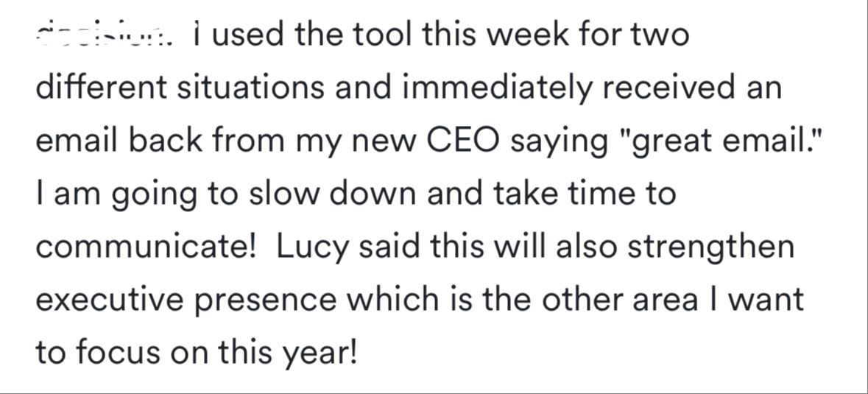
Task: Click the word "strengthen" in the text
Action: [710, 249]
